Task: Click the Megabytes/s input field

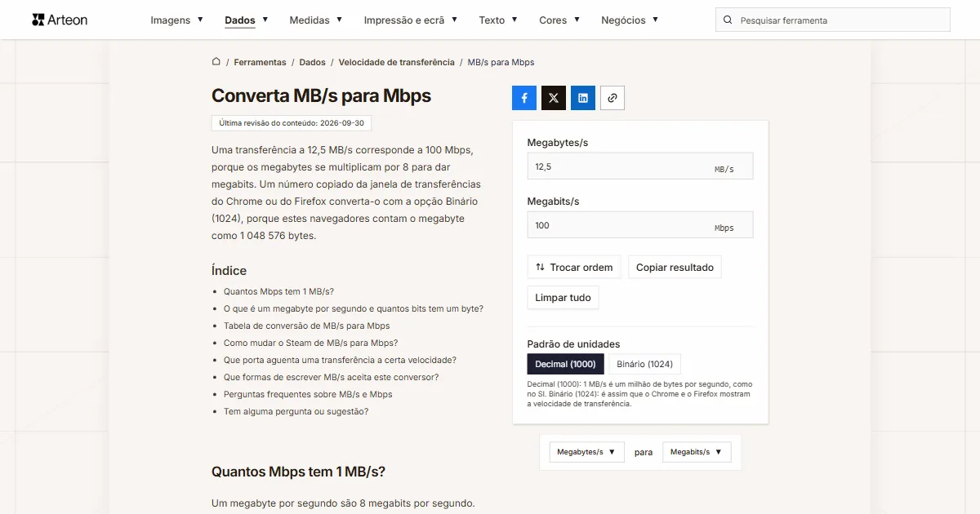Action: click(x=640, y=166)
